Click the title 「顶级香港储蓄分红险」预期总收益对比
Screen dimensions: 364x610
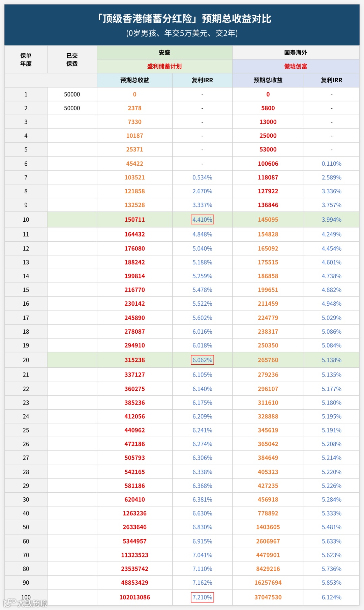click(x=184, y=19)
